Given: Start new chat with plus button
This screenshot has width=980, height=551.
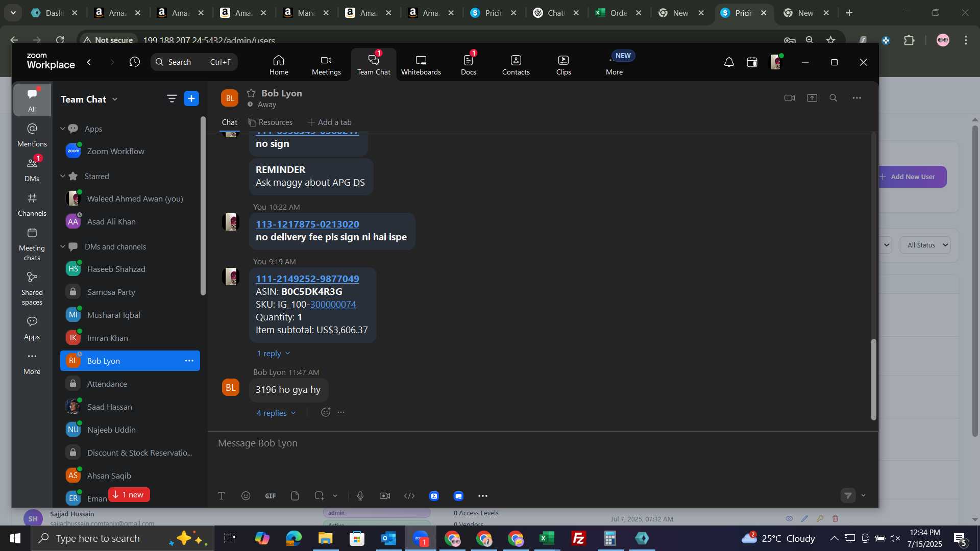Looking at the screenshot, I should click(191, 98).
